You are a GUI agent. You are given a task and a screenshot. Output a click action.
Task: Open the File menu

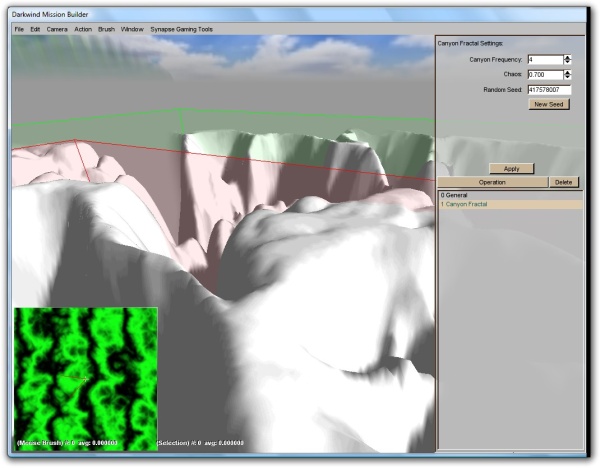[19, 29]
